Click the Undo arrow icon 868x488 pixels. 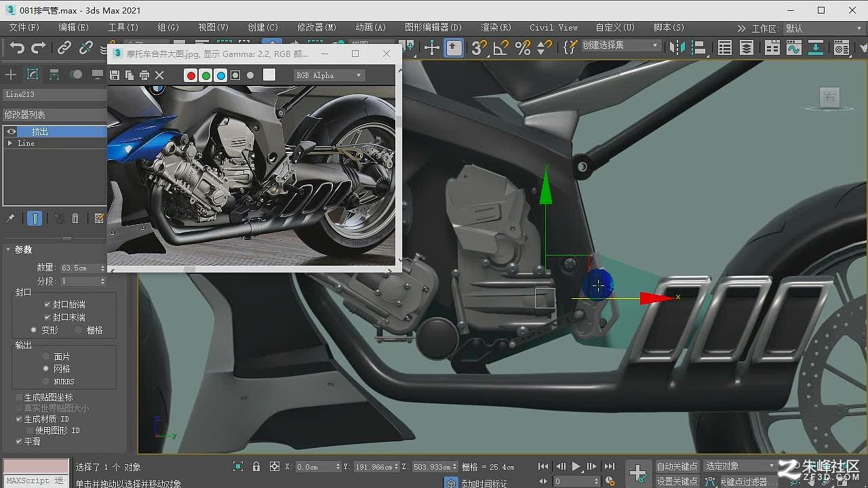coord(17,47)
